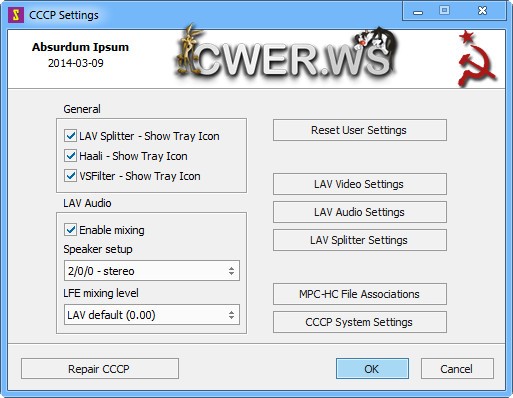This screenshot has width=513, height=398.
Task: Click the LAV Audio group label
Action: pos(87,203)
